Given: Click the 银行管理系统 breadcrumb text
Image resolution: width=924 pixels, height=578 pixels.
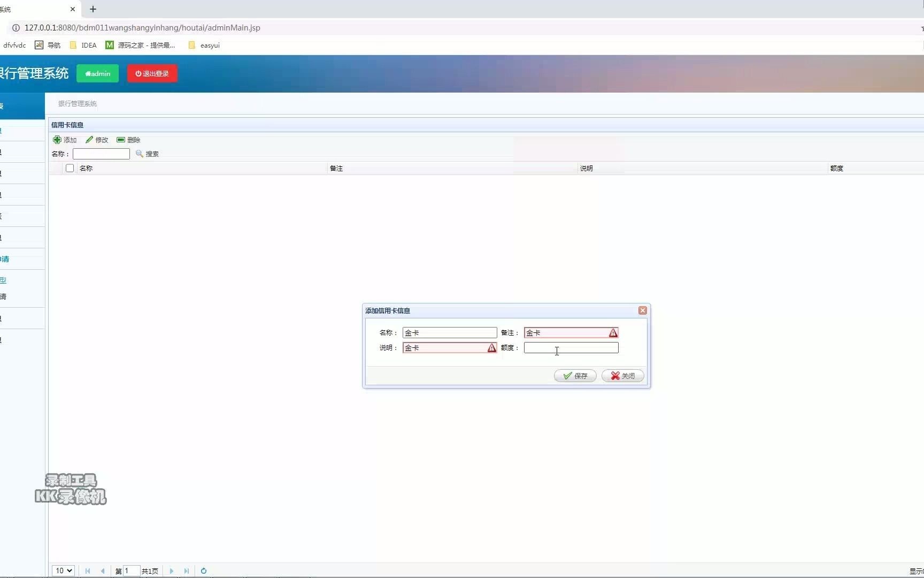Looking at the screenshot, I should [78, 104].
